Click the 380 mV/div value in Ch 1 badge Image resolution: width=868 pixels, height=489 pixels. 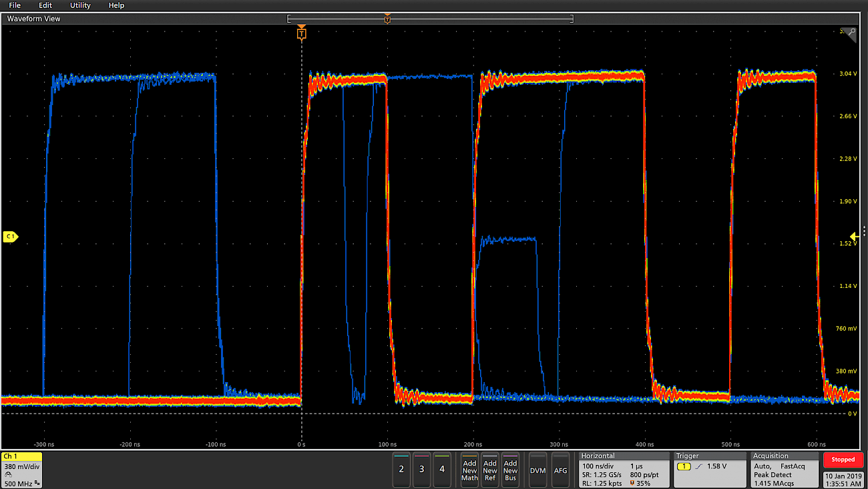[22, 466]
